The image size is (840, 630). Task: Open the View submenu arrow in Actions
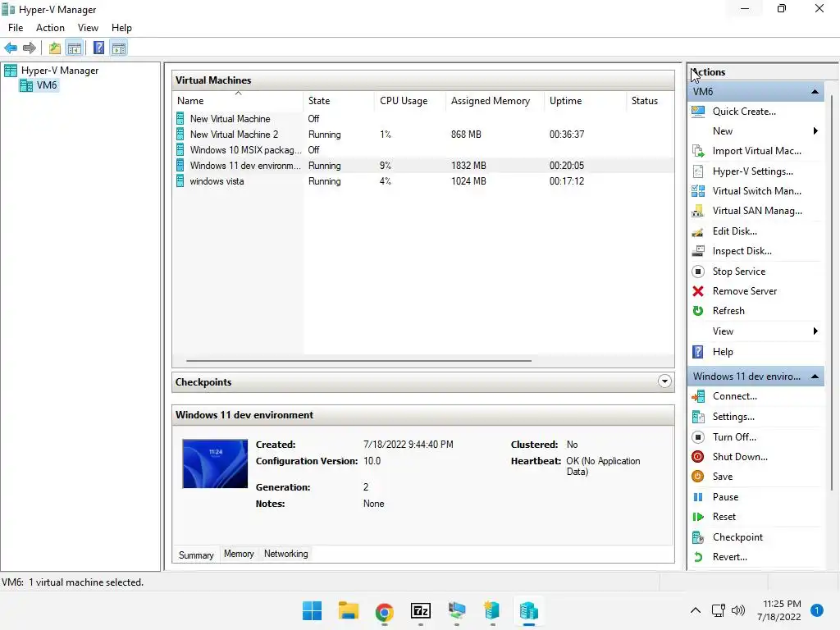tap(815, 331)
